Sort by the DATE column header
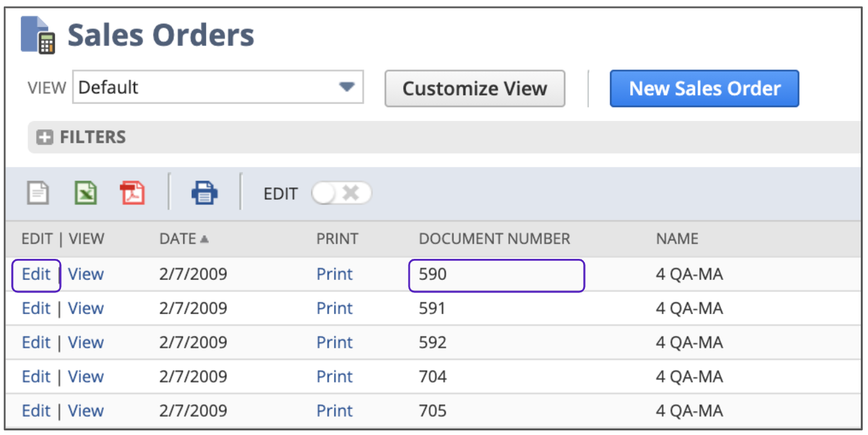The width and height of the screenshot is (868, 435). tap(178, 239)
